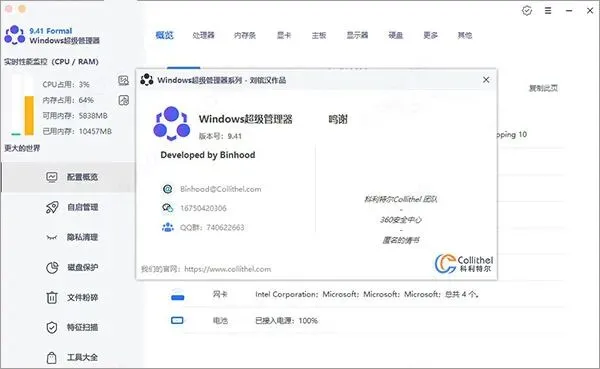Image resolution: width=600 pixels, height=369 pixels.
Task: Click the 内存占用: 64% reading
Action: tap(68, 100)
